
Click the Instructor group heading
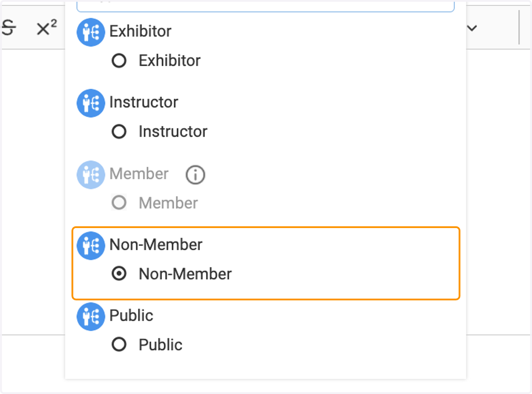[x=144, y=102]
